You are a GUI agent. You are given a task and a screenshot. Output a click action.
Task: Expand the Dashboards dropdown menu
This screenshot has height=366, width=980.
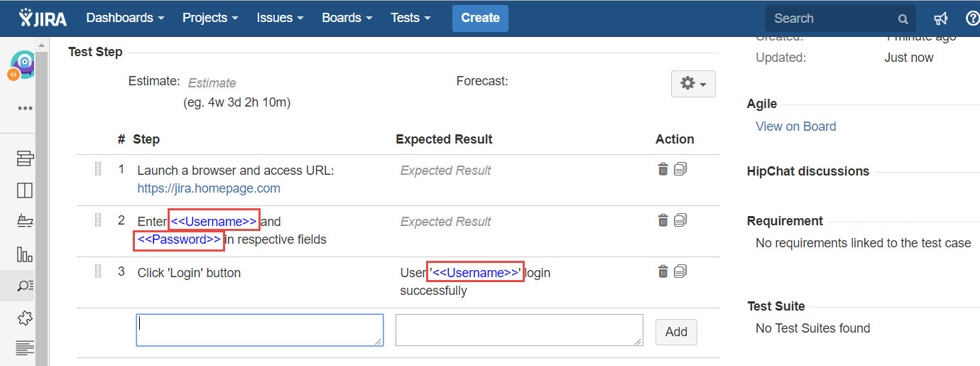[x=125, y=18]
